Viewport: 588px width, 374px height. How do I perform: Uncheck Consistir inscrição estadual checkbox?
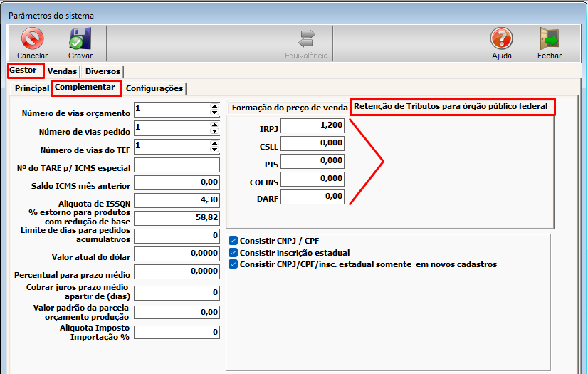click(x=233, y=252)
